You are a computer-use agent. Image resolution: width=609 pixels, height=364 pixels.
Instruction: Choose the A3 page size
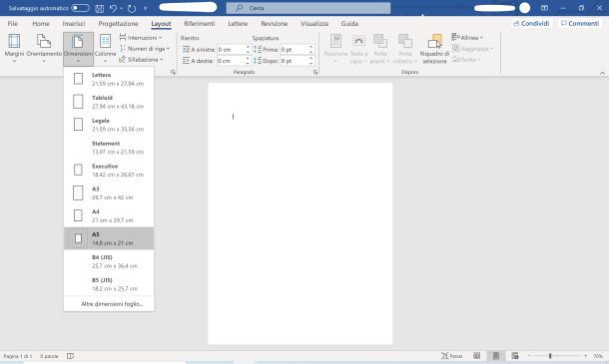coord(109,192)
